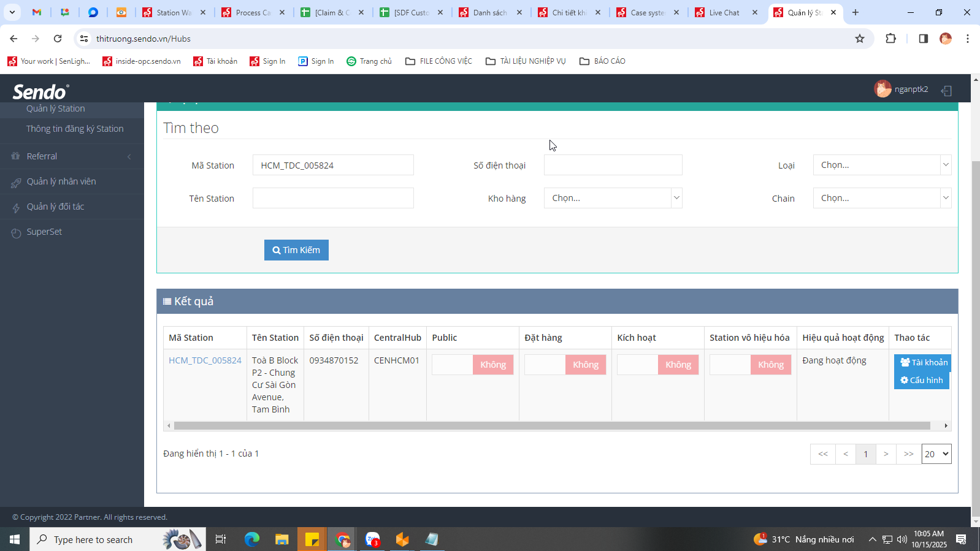Open the Windows Start menu

pos(15,539)
